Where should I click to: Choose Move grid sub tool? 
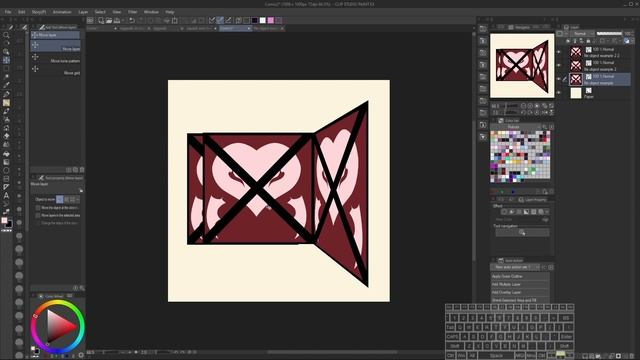(x=56, y=70)
